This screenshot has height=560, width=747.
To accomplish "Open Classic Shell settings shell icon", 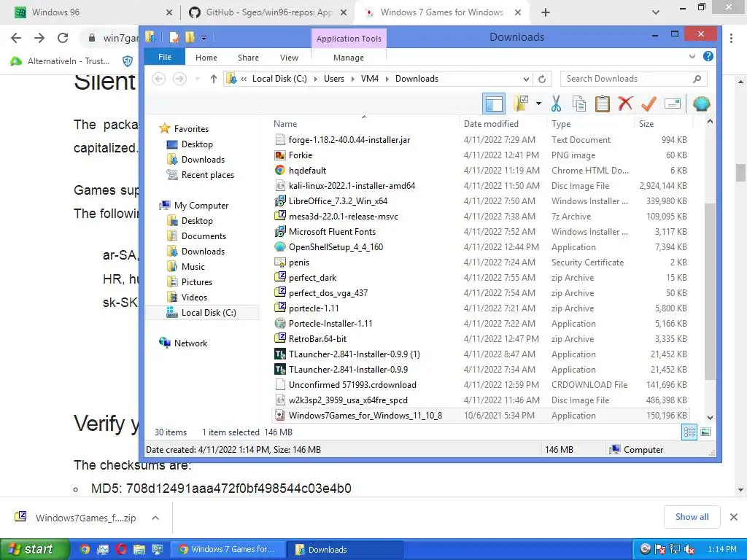I will tap(701, 104).
